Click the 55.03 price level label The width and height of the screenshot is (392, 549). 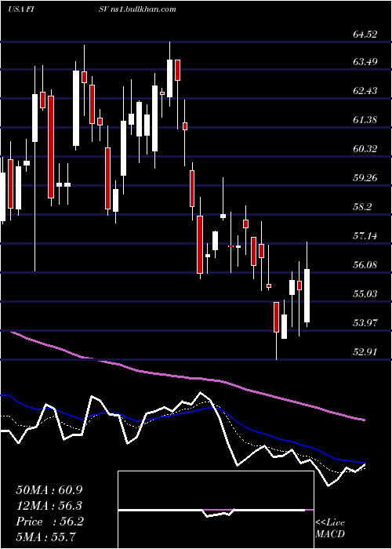point(365,294)
